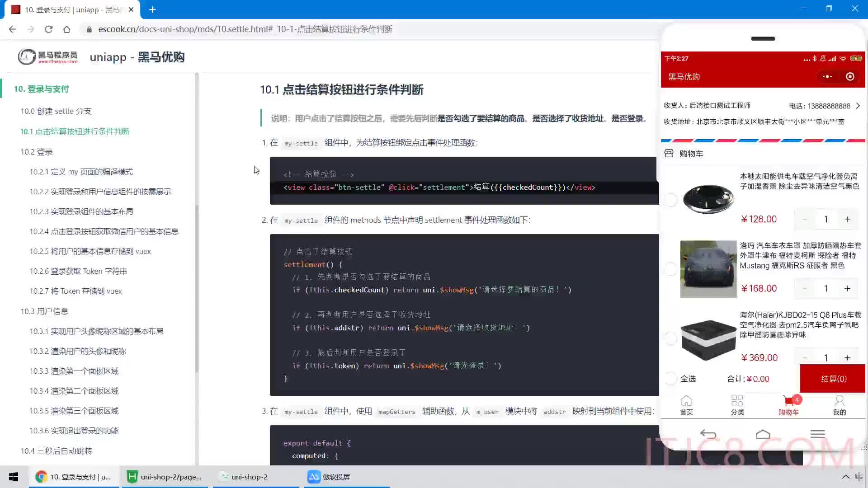The width and height of the screenshot is (868, 488).
Task: Click the IME 中 language indicator
Action: [859, 477]
